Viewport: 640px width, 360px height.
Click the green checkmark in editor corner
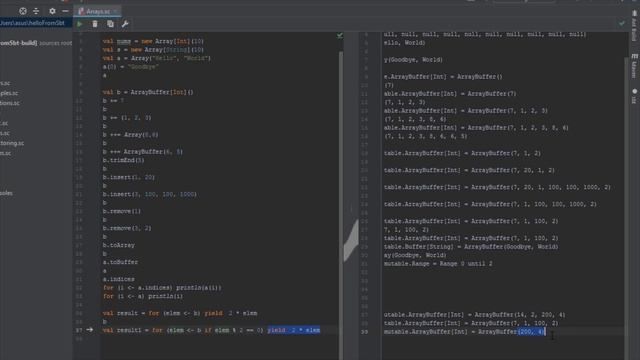(x=340, y=36)
